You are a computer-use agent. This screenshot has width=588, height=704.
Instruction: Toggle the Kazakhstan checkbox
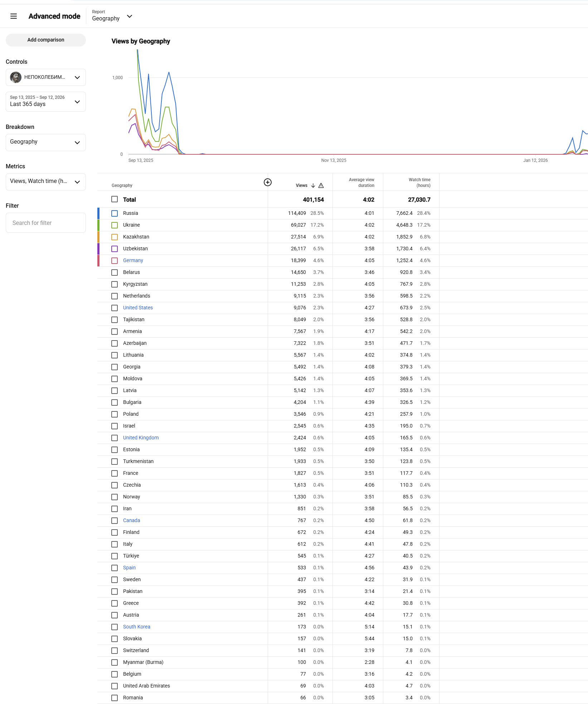pyautogui.click(x=115, y=237)
